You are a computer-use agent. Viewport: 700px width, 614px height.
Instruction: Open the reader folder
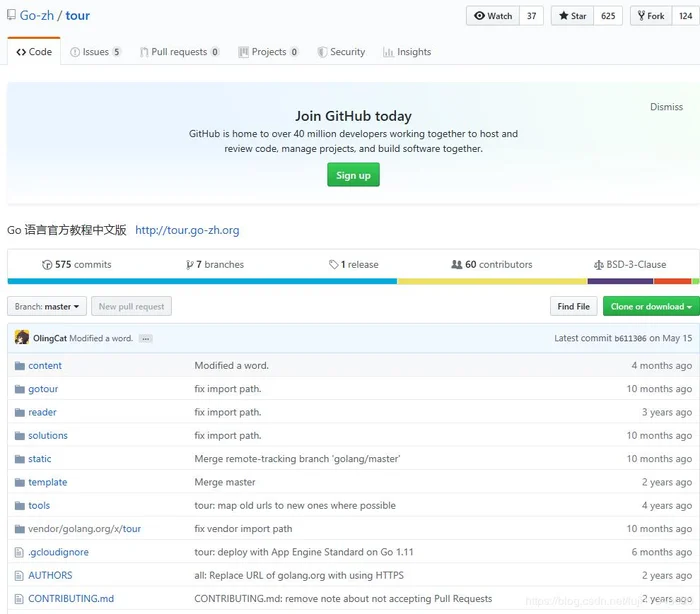(x=42, y=412)
